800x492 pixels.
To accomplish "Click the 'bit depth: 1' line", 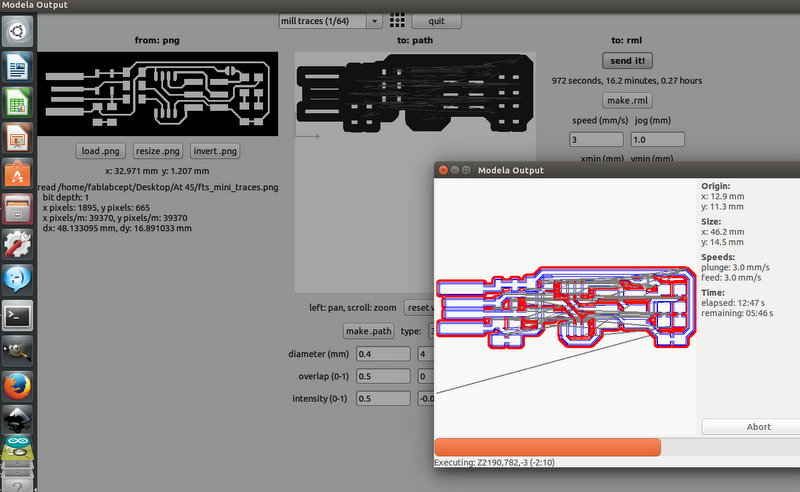I will (65, 198).
